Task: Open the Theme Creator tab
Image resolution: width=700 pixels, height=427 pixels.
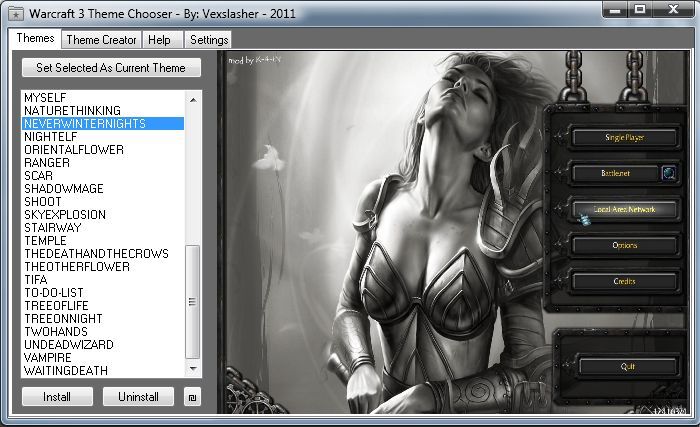Action: tap(101, 40)
